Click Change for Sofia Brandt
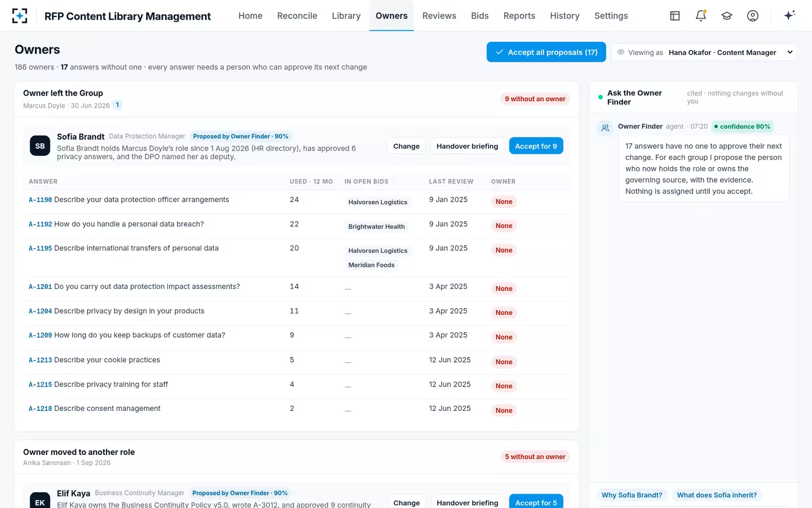Screen dimensions: 812x508 pos(407,146)
